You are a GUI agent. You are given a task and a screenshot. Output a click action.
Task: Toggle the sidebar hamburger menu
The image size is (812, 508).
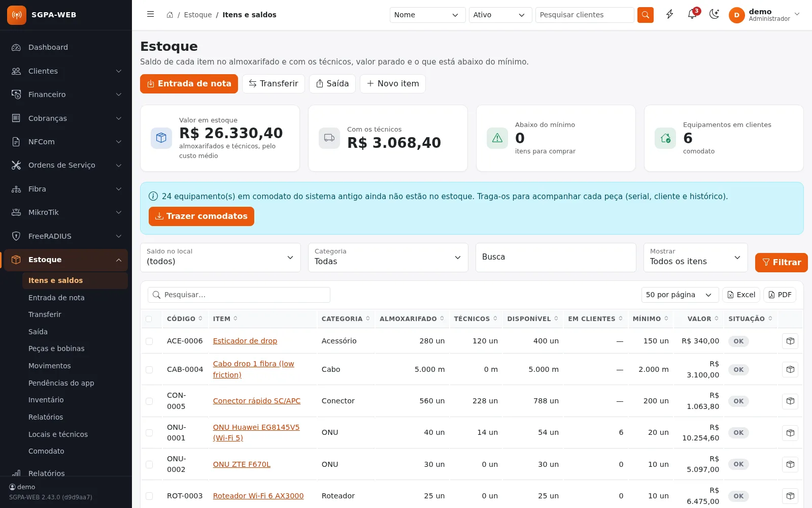point(150,15)
